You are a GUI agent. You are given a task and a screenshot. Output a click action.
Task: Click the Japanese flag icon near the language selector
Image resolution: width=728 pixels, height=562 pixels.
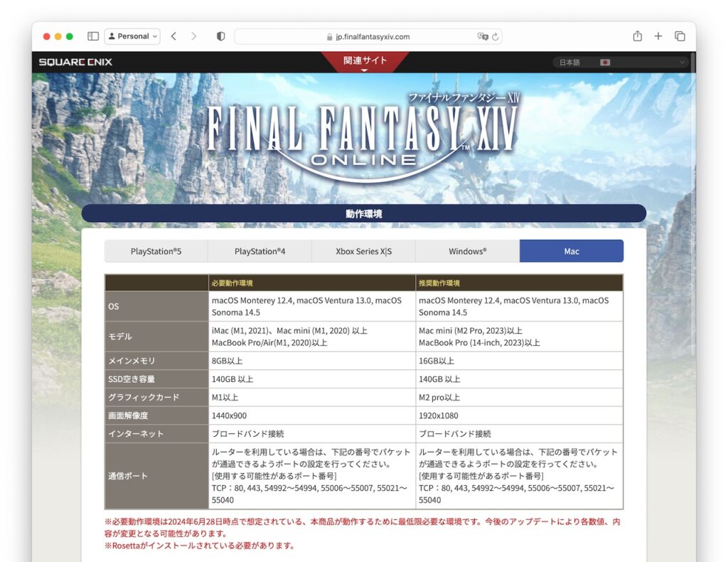click(x=605, y=62)
